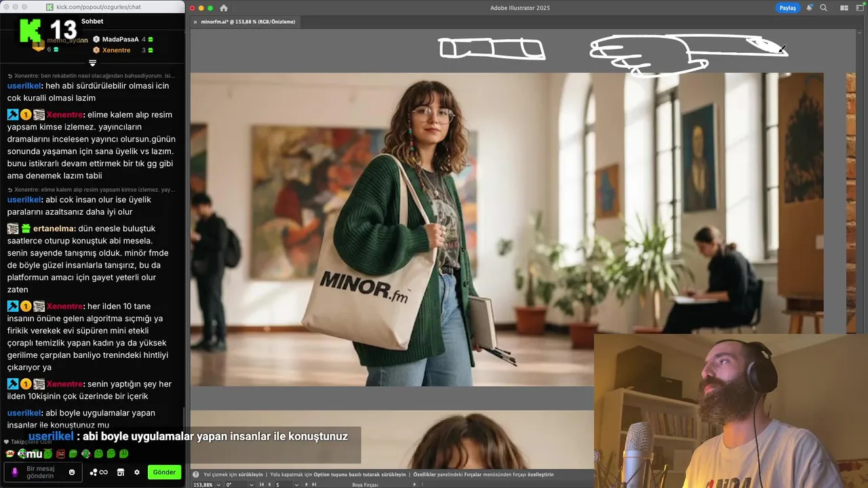Go to the next artboard
Screen dimensions: 868x488
point(307,485)
